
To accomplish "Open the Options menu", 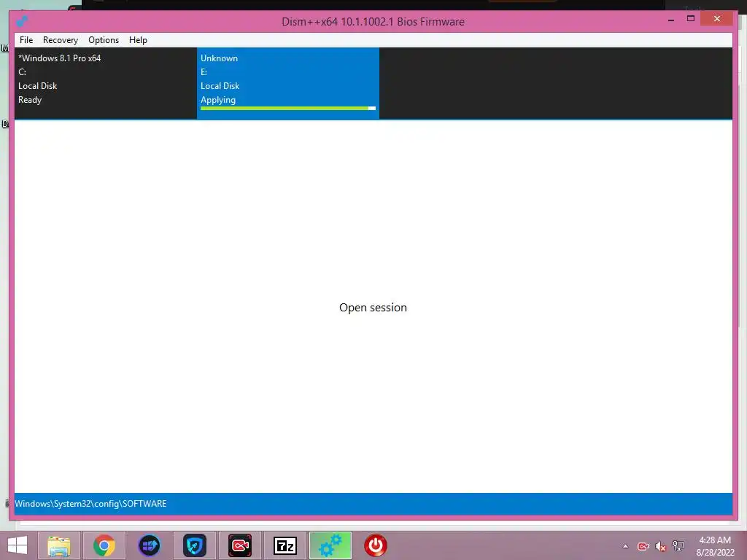I will (104, 40).
